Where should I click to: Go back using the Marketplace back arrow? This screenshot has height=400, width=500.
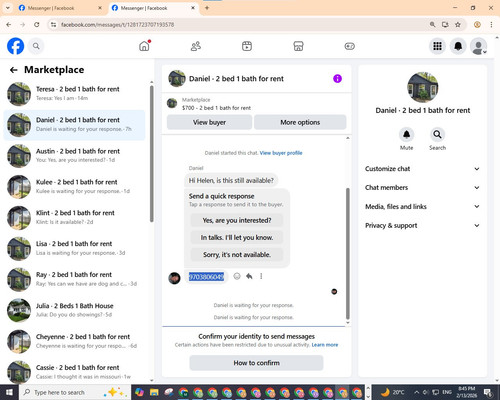click(x=13, y=70)
